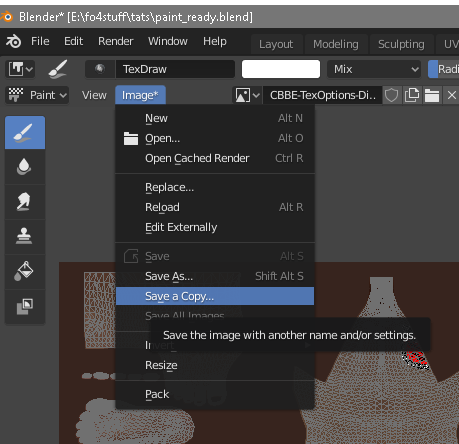Toggle fake user shield for image
Image resolution: width=459 pixels, height=444 pixels.
pyautogui.click(x=391, y=95)
